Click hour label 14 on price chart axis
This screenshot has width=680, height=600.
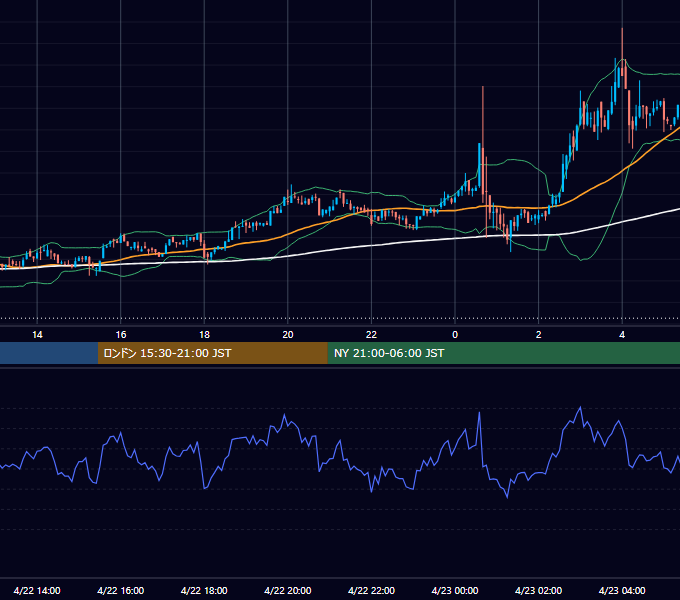point(37,335)
